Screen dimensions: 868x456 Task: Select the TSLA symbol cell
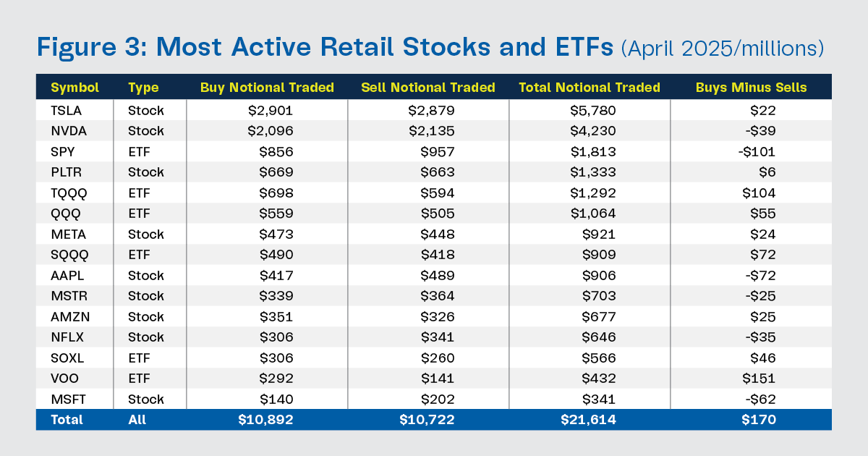click(67, 111)
